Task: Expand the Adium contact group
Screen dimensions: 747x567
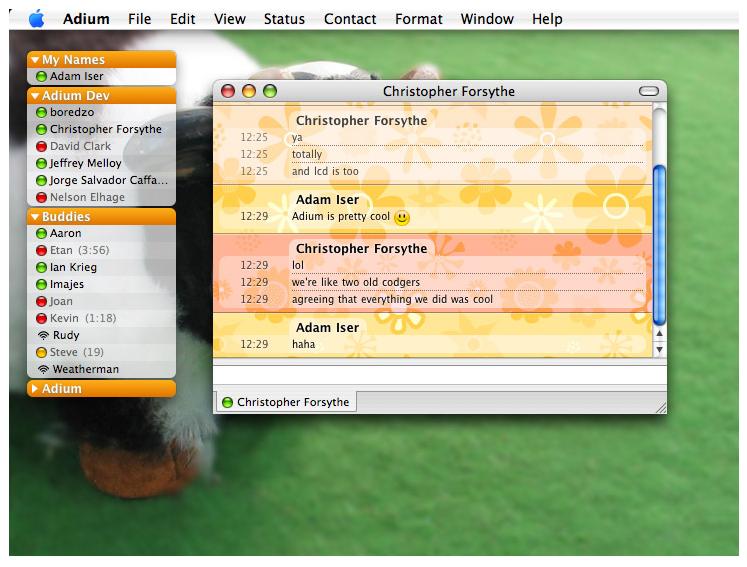Action: (35, 389)
